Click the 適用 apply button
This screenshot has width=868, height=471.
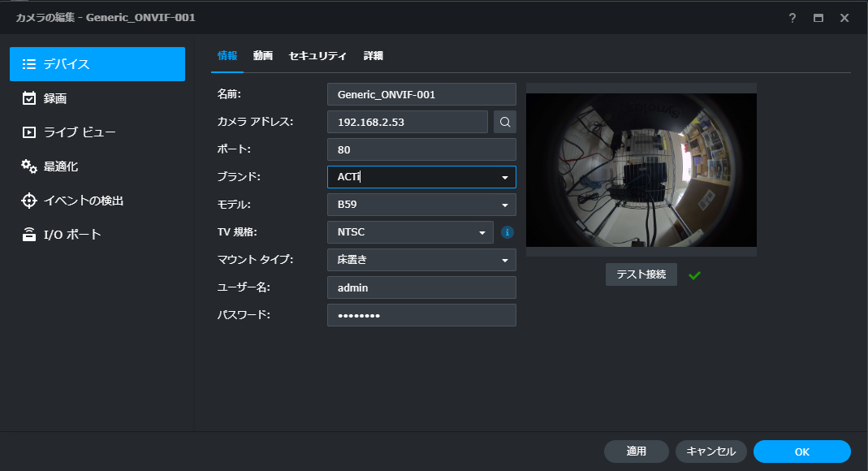tap(637, 452)
